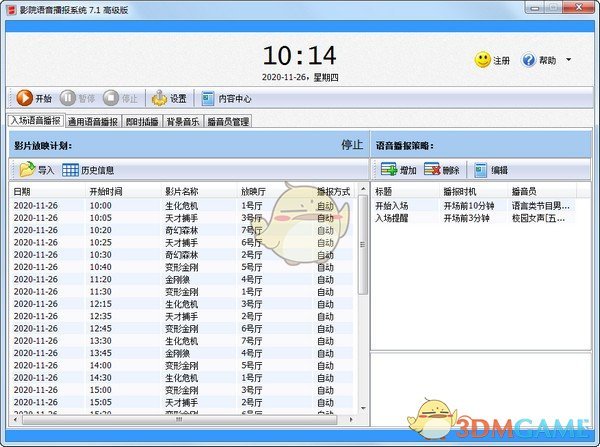Start playback with the 开始 button

click(34, 98)
